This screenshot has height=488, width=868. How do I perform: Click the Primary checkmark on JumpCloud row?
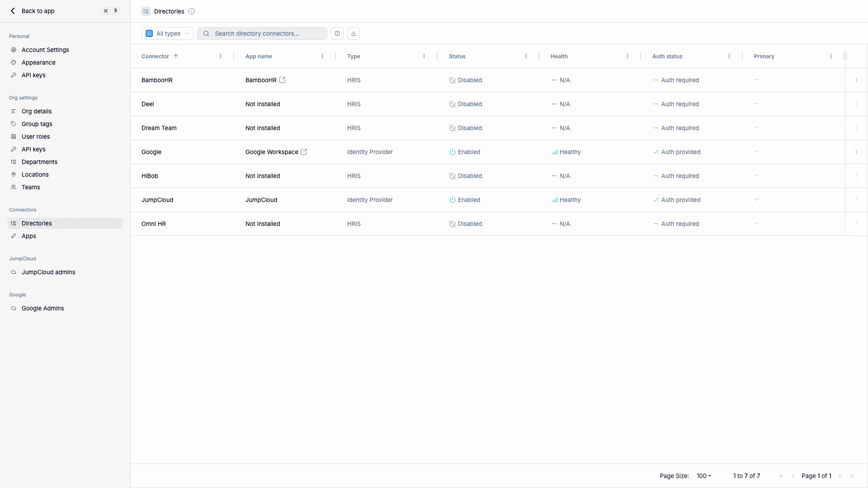(756, 199)
